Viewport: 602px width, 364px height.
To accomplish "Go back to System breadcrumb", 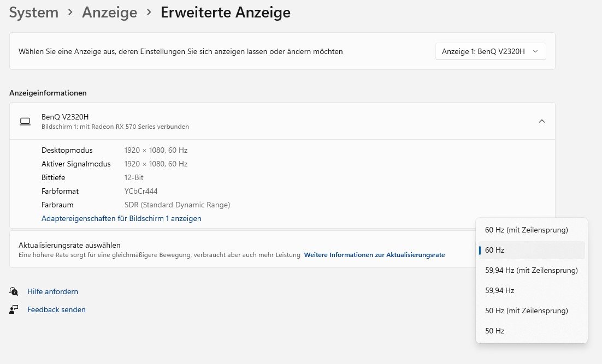I will click(x=34, y=12).
